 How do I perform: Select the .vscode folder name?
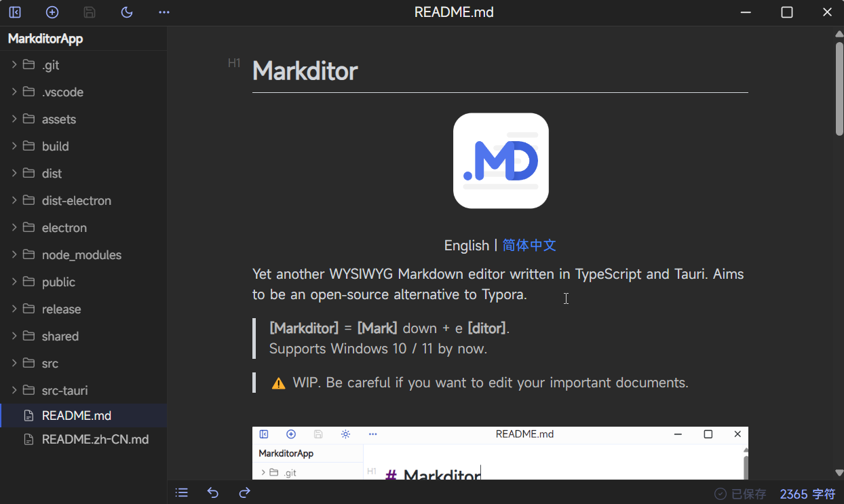pyautogui.click(x=62, y=92)
